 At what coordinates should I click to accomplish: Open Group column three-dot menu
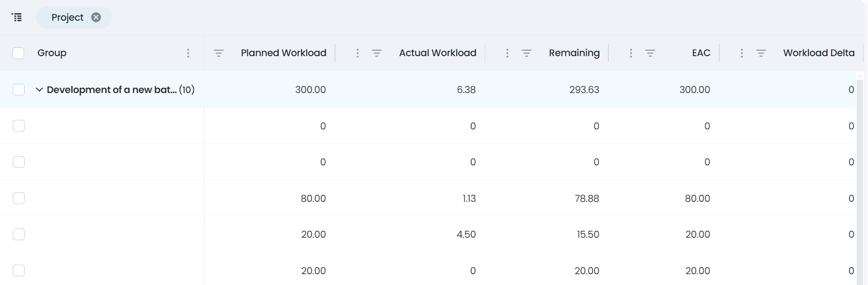pos(188,53)
